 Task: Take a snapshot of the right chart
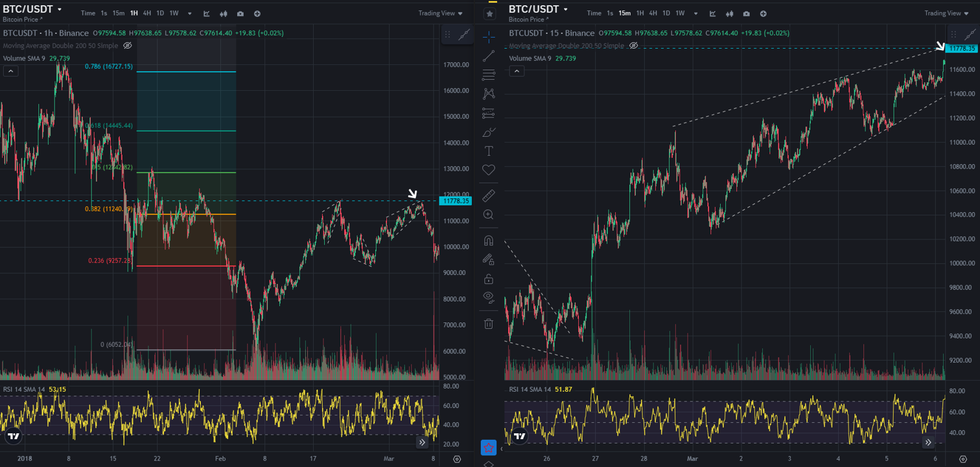(747, 13)
